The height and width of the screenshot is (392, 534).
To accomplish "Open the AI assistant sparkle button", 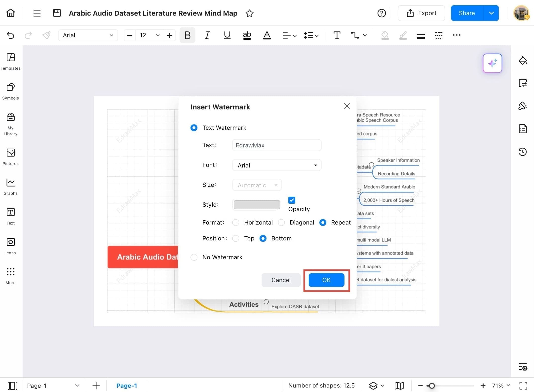I will [x=492, y=63].
